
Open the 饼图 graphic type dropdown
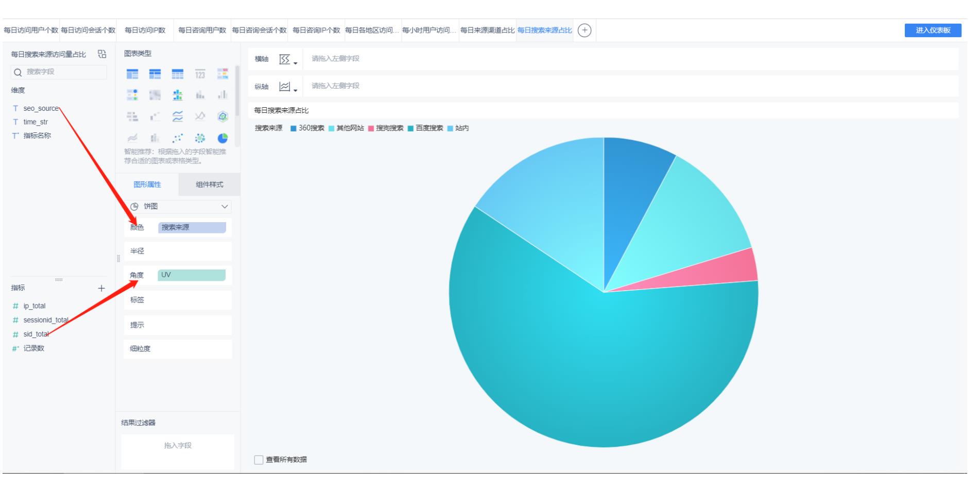coord(178,206)
